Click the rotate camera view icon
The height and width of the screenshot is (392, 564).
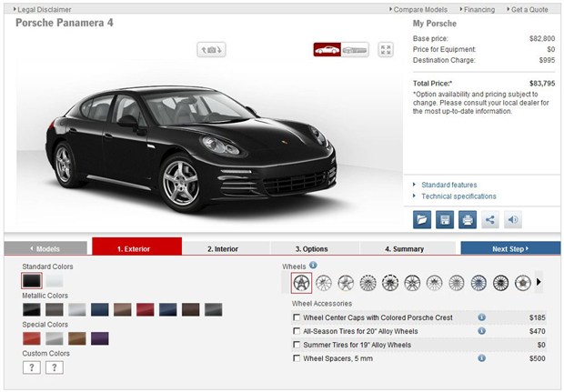(x=211, y=50)
